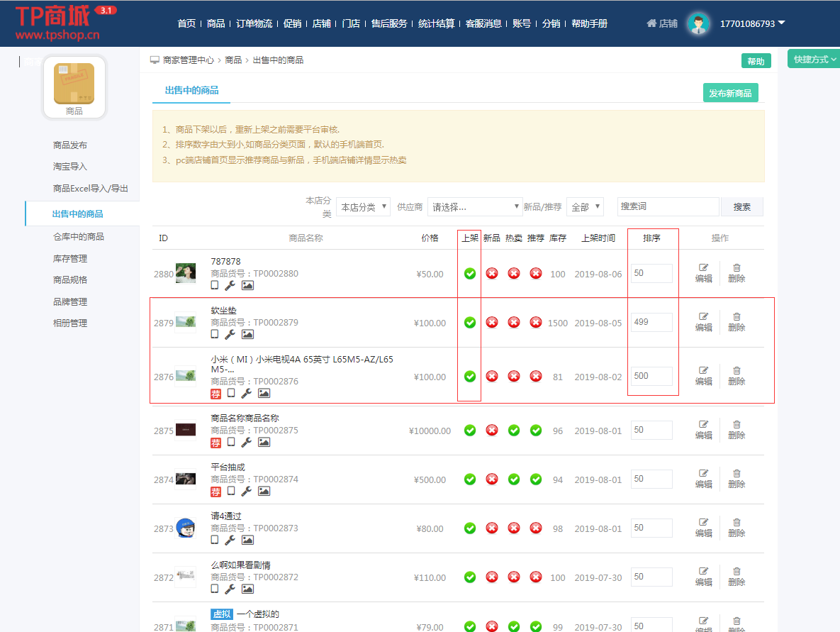Open 订单物流 in top navigation menu
This screenshot has height=632, width=840.
pyautogui.click(x=254, y=23)
